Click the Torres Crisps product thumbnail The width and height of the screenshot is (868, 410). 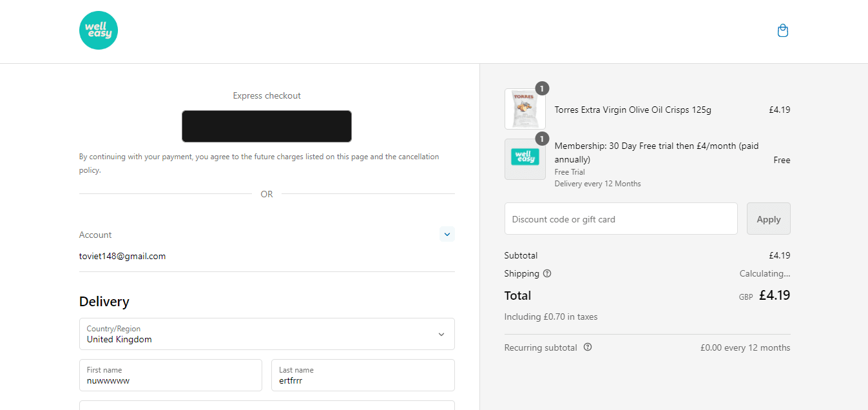coord(525,110)
